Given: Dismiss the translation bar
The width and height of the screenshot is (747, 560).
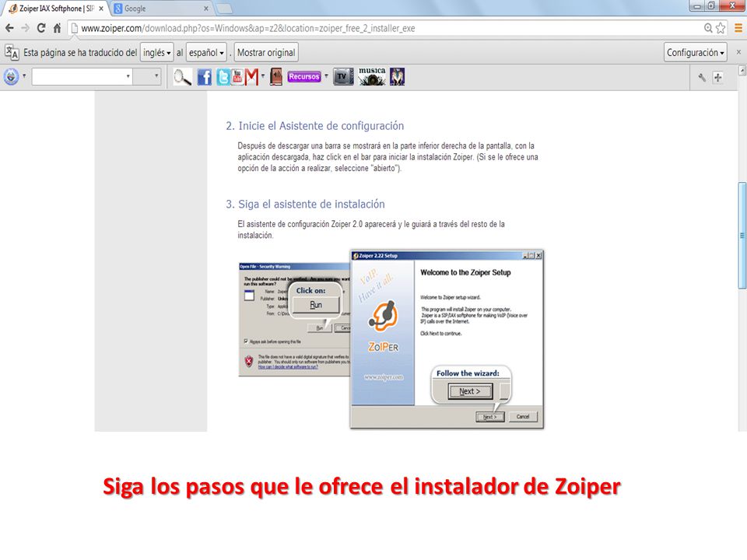Looking at the screenshot, I should click(x=738, y=52).
